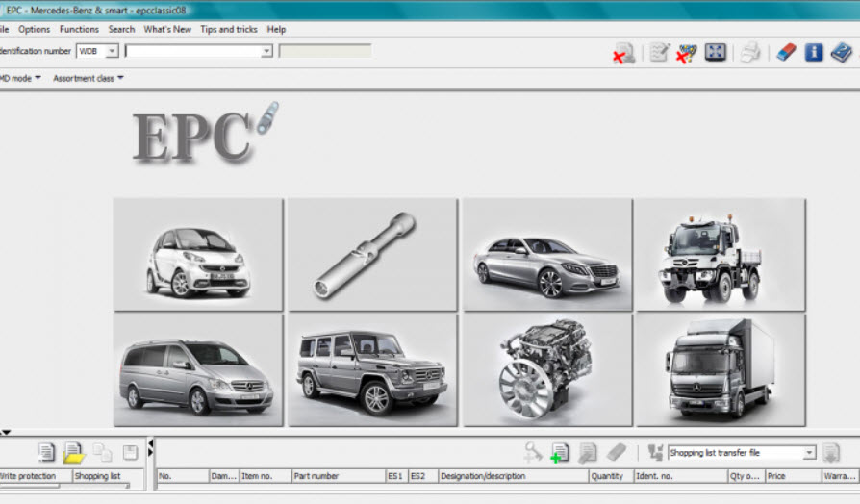The image size is (860, 504).
Task: Click the No. column header
Action: (x=183, y=476)
